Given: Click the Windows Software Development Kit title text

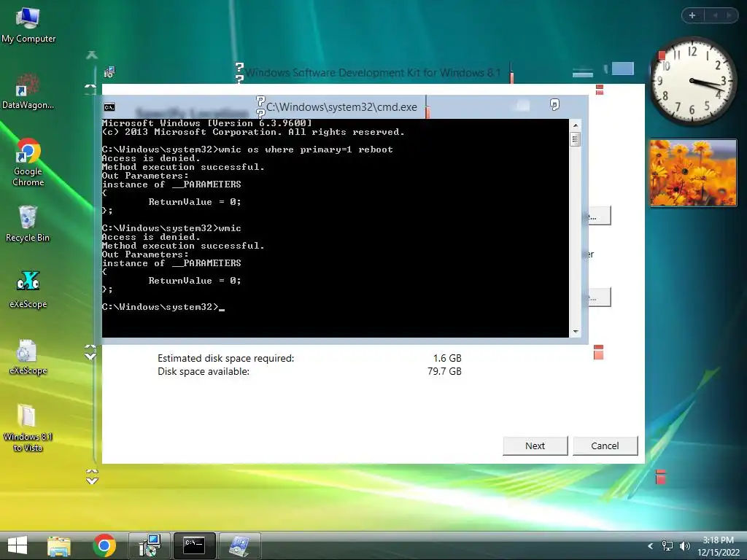Looking at the screenshot, I should pos(373,72).
